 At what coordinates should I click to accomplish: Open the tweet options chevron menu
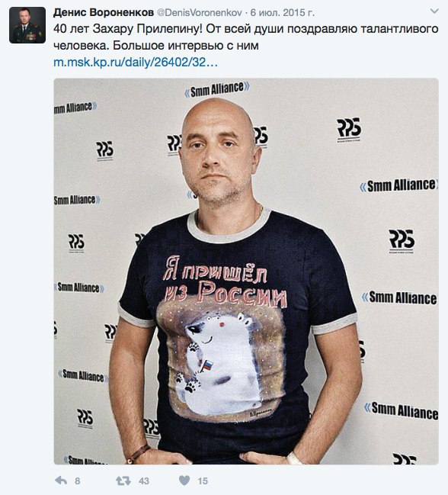[434, 11]
